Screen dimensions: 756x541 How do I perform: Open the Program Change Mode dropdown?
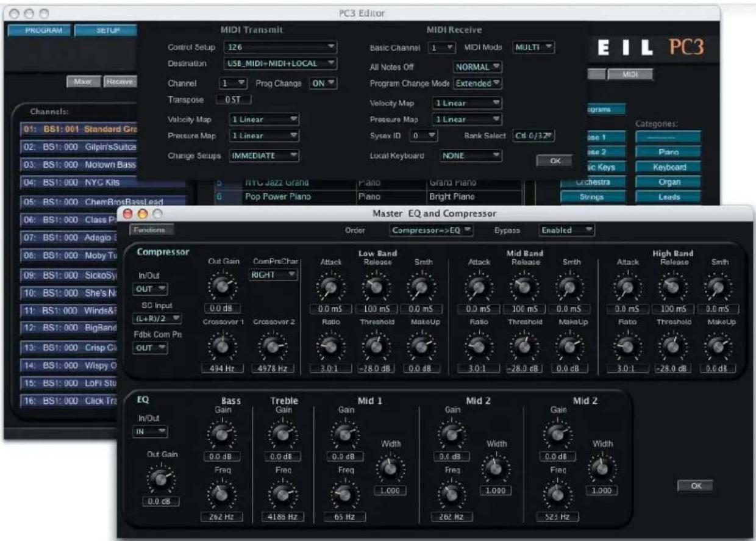pyautogui.click(x=477, y=83)
